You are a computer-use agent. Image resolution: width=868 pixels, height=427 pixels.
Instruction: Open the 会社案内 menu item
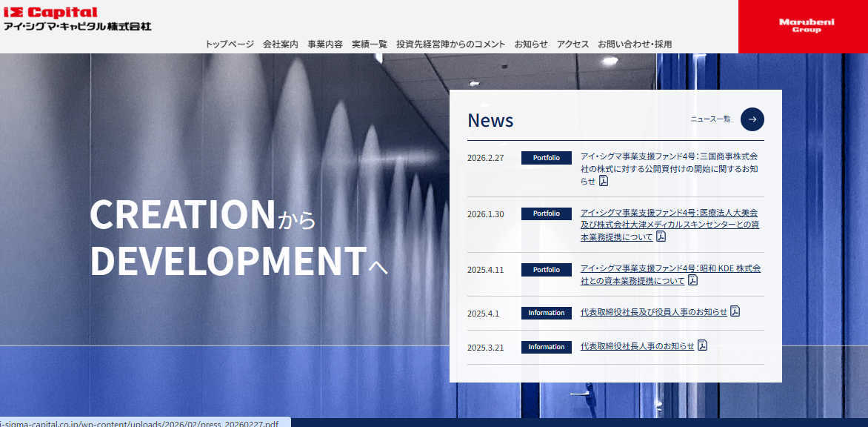(281, 44)
